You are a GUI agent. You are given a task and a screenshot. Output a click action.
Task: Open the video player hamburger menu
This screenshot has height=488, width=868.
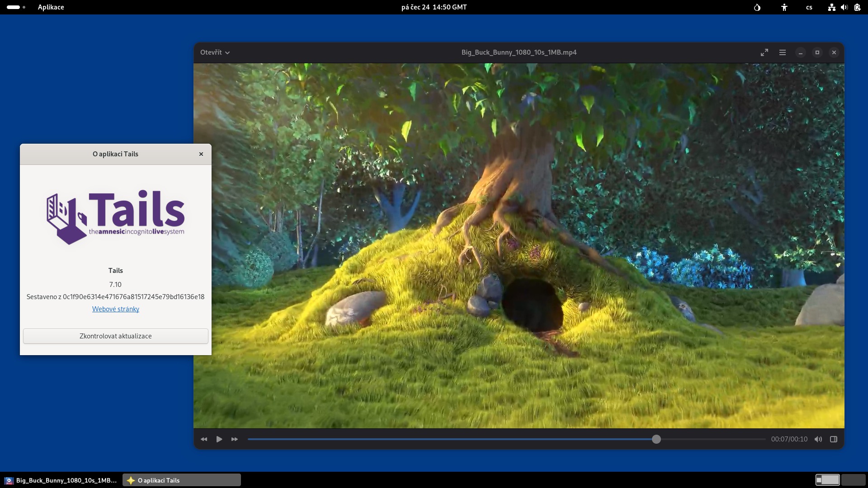pos(783,52)
